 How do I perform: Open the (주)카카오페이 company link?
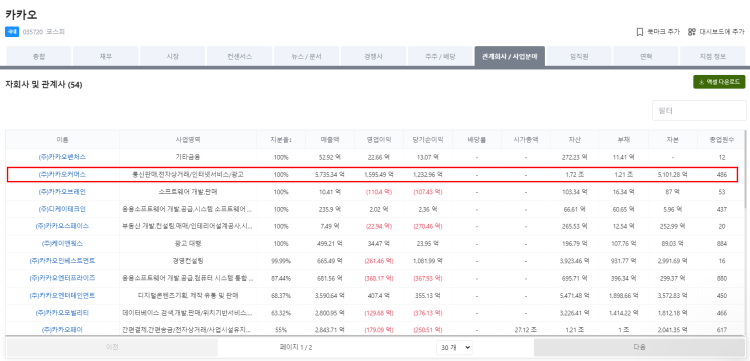62,329
